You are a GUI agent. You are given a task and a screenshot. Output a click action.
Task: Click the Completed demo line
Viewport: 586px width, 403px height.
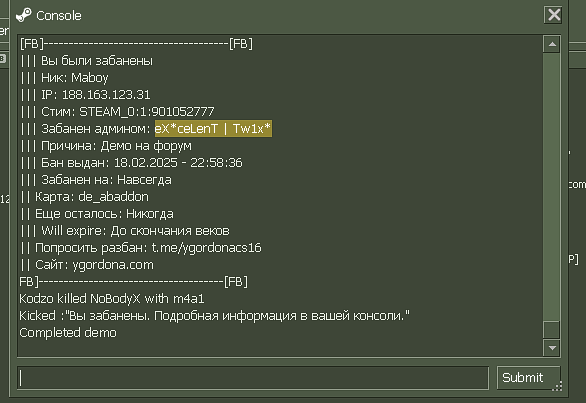click(x=68, y=333)
